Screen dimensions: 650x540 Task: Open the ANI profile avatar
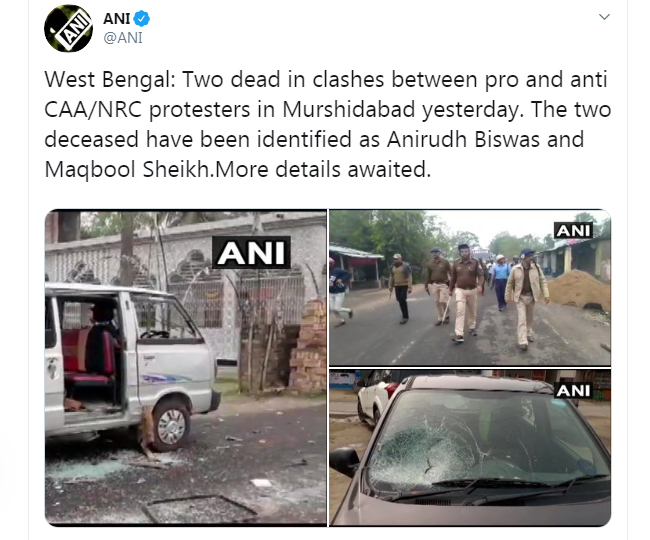click(68, 28)
